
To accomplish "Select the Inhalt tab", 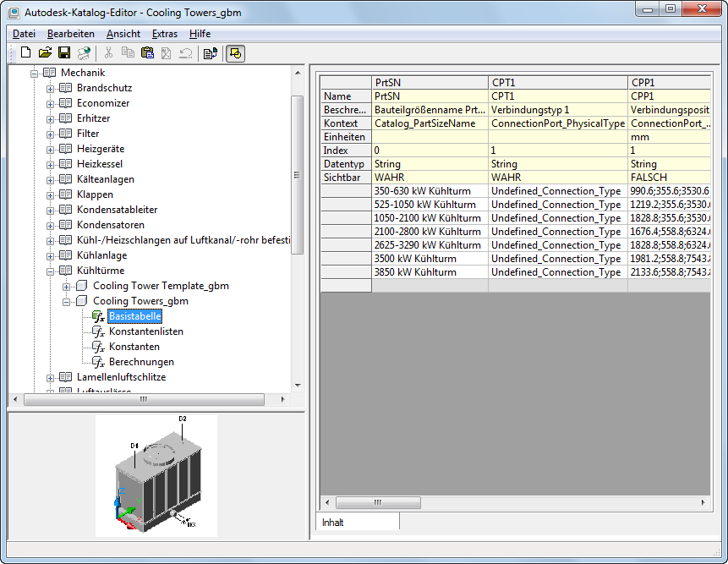I will [x=358, y=523].
